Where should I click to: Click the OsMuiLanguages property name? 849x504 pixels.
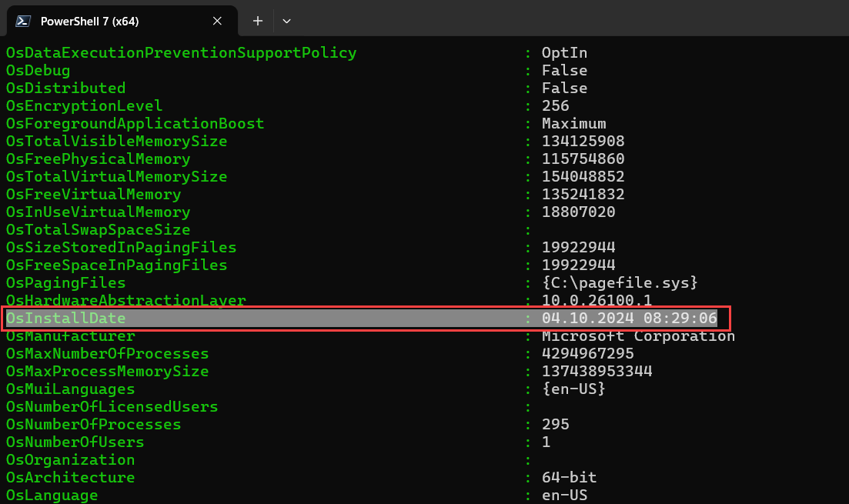[70, 389]
